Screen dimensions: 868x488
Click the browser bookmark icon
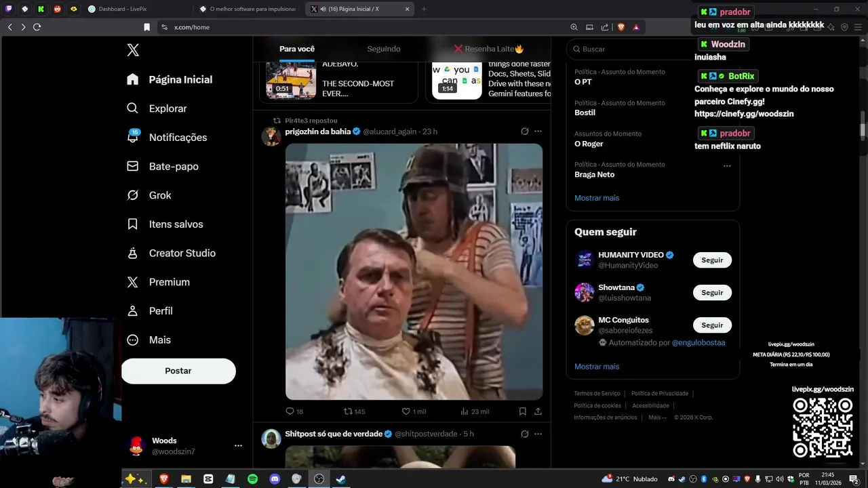tap(146, 27)
